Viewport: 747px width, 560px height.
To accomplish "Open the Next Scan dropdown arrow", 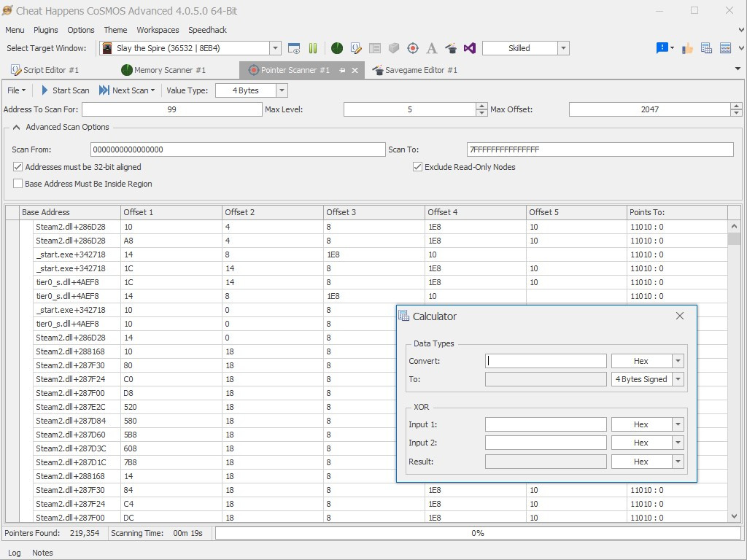I will click(152, 90).
